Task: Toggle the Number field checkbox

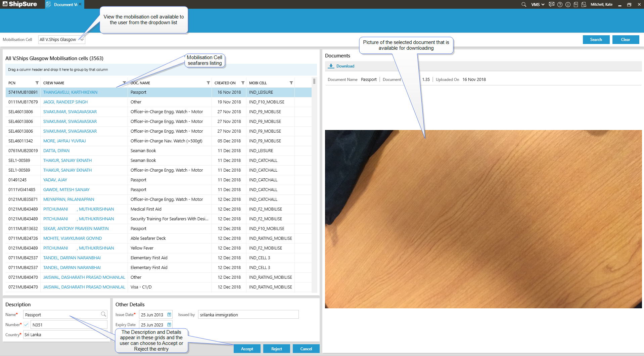Action: (26, 325)
